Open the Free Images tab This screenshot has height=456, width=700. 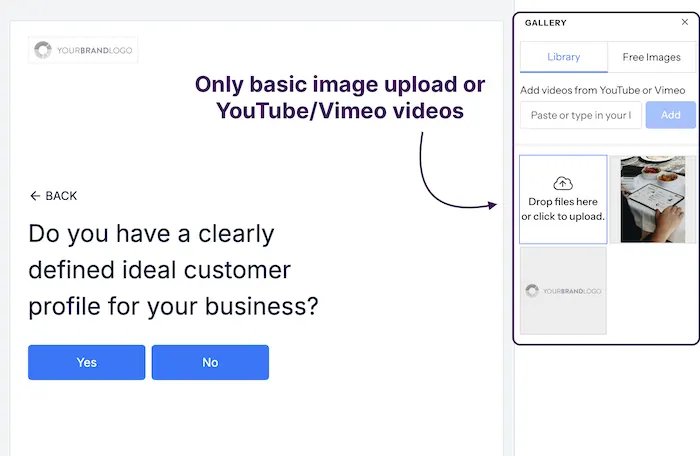point(651,57)
